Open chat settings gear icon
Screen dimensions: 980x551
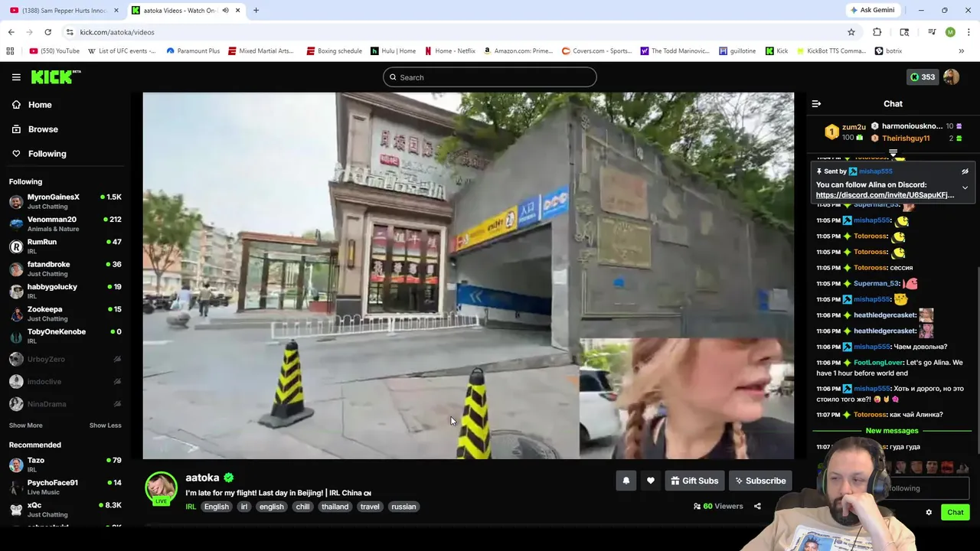point(929,513)
